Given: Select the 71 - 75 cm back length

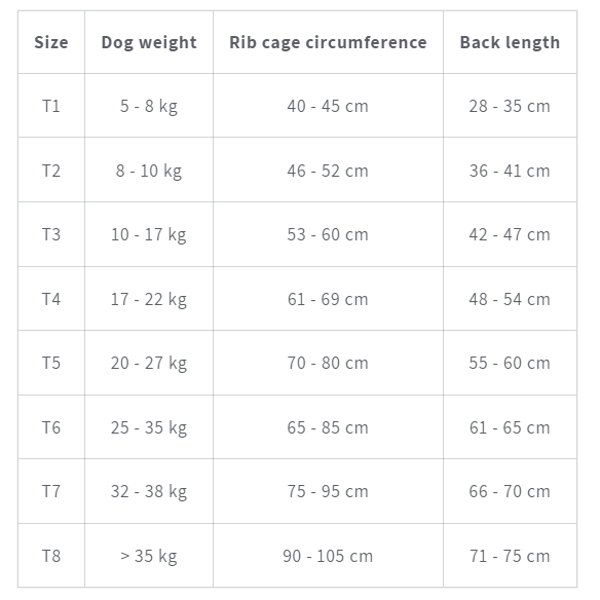Looking at the screenshot, I should [x=509, y=556].
